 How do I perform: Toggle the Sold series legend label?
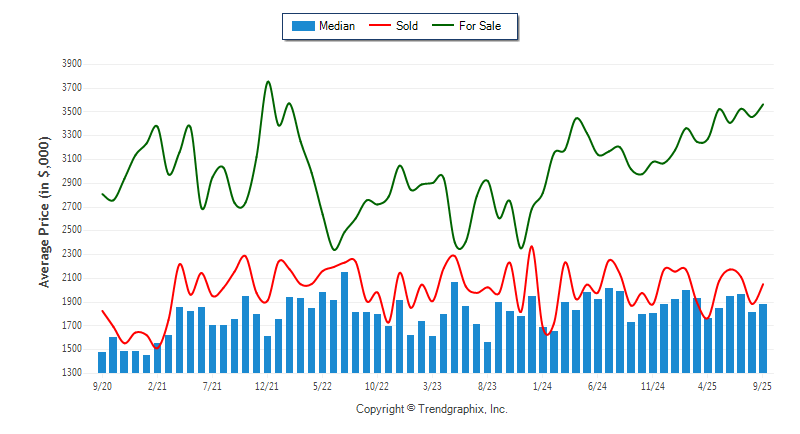click(407, 26)
